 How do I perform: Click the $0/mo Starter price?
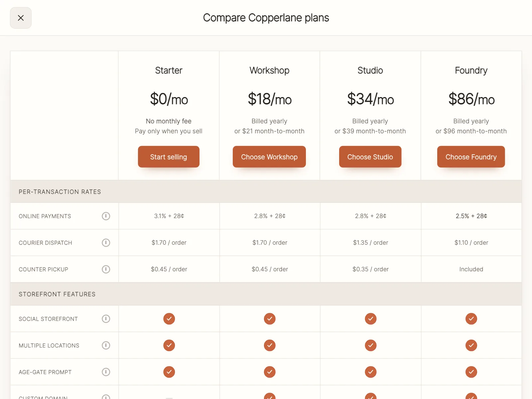pyautogui.click(x=169, y=99)
